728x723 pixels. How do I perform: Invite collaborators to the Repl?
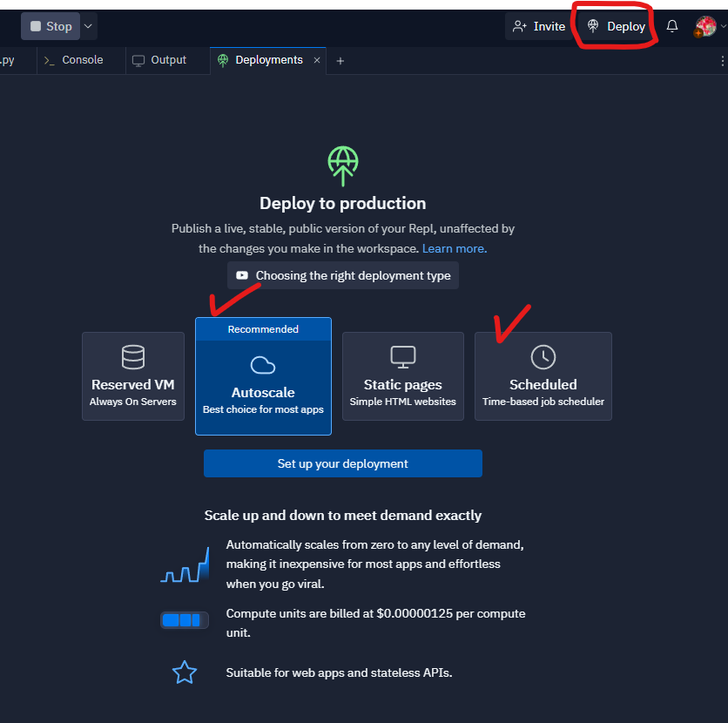coord(538,26)
